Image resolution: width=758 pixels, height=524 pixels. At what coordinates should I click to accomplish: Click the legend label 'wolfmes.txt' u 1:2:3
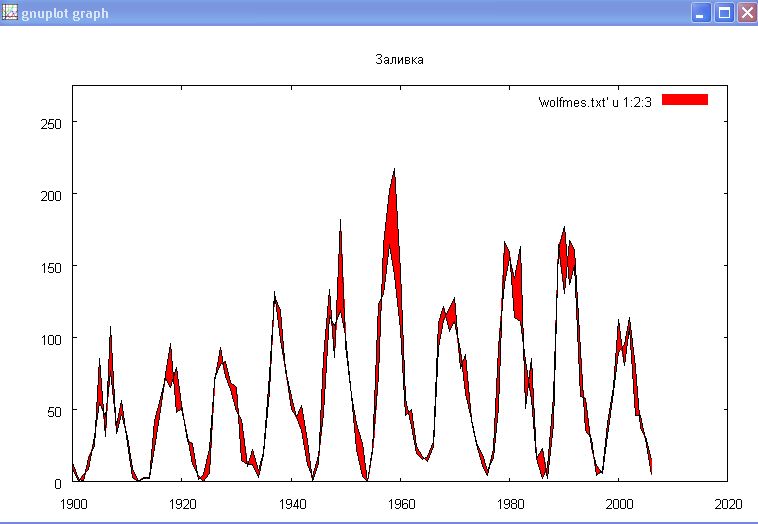(x=595, y=102)
